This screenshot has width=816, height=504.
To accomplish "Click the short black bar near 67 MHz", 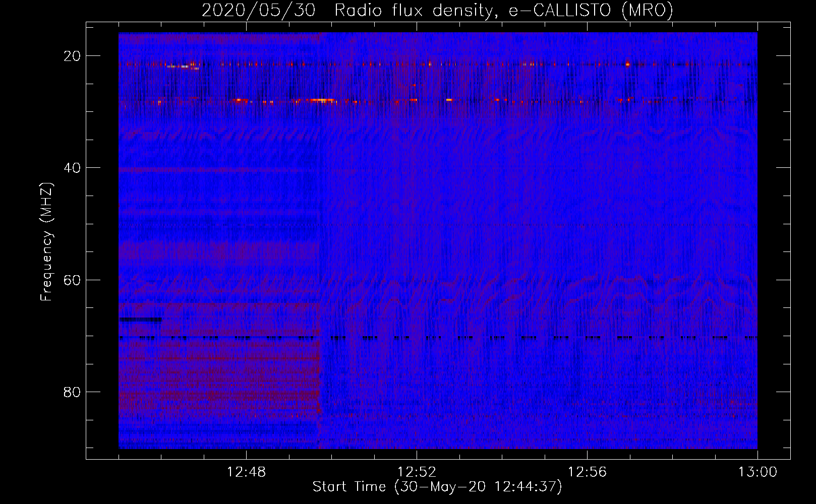I will [141, 319].
